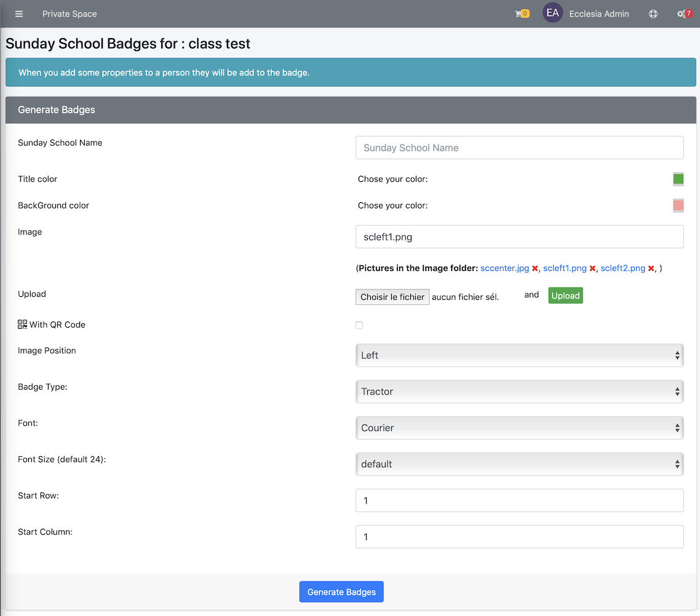Click the Start Column input field
The height and width of the screenshot is (616, 700).
(x=519, y=537)
